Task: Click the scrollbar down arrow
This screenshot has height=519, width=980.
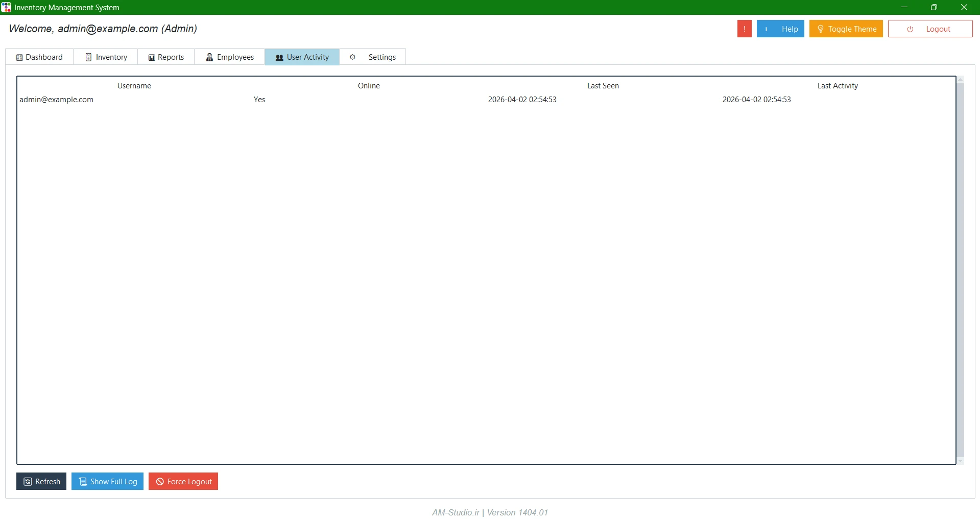Action: [961, 461]
